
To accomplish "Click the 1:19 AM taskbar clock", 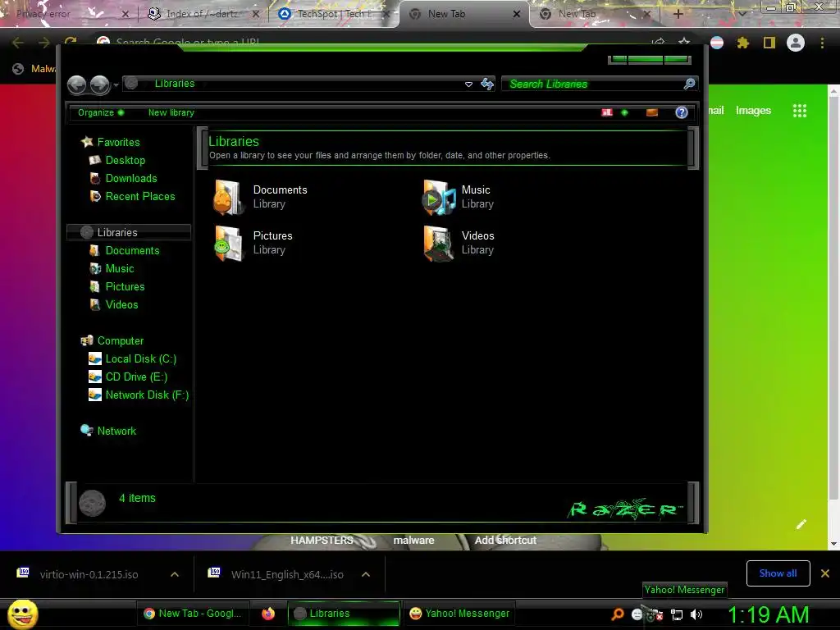I will [x=768, y=614].
